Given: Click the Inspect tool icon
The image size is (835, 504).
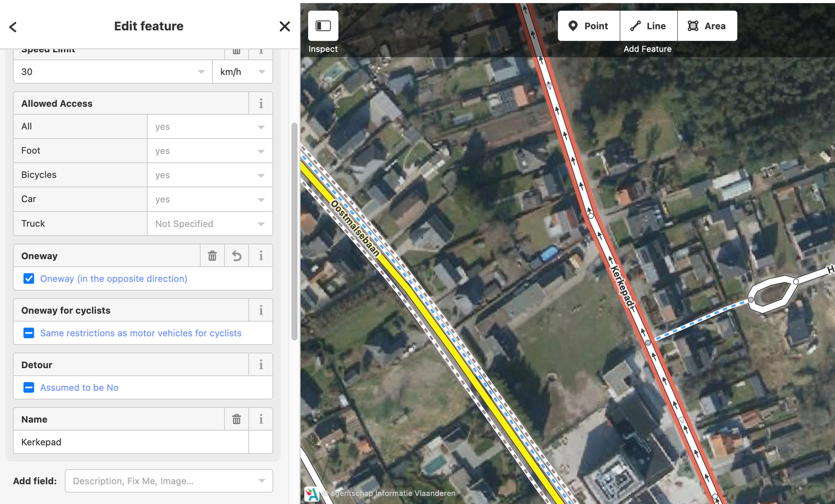Looking at the screenshot, I should tap(323, 26).
